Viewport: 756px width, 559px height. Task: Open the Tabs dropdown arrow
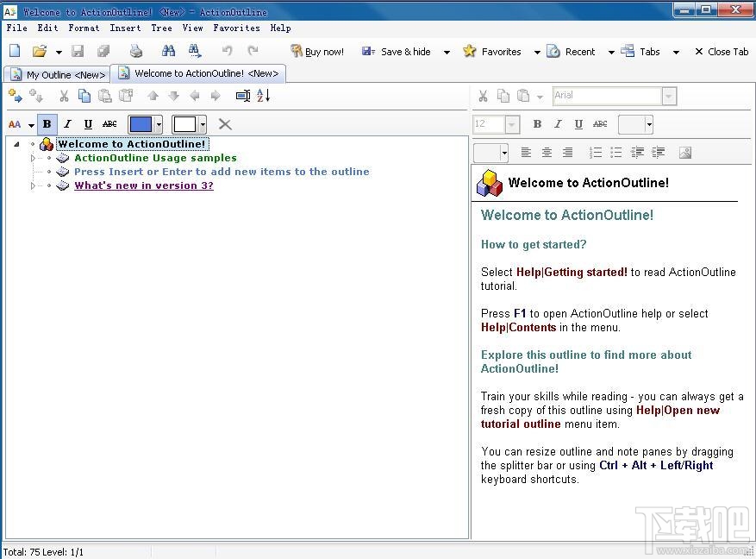pyautogui.click(x=676, y=52)
